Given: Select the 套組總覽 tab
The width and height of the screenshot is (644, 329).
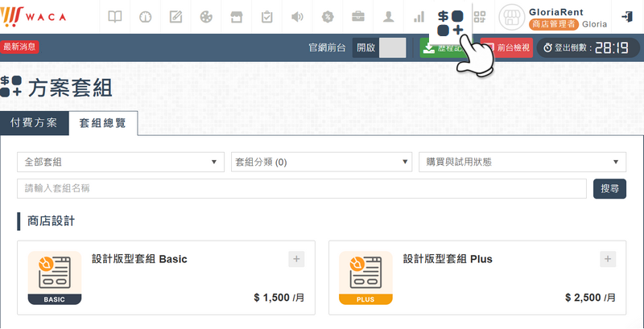Looking at the screenshot, I should point(102,123).
